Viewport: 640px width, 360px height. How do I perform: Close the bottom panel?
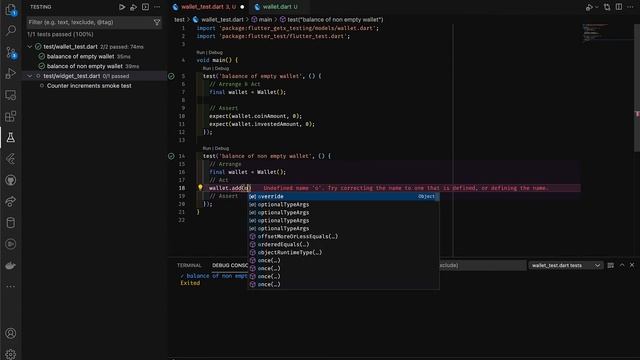click(x=632, y=265)
